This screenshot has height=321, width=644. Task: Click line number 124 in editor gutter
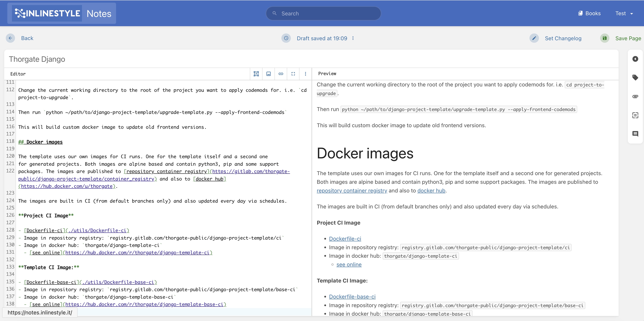point(10,201)
